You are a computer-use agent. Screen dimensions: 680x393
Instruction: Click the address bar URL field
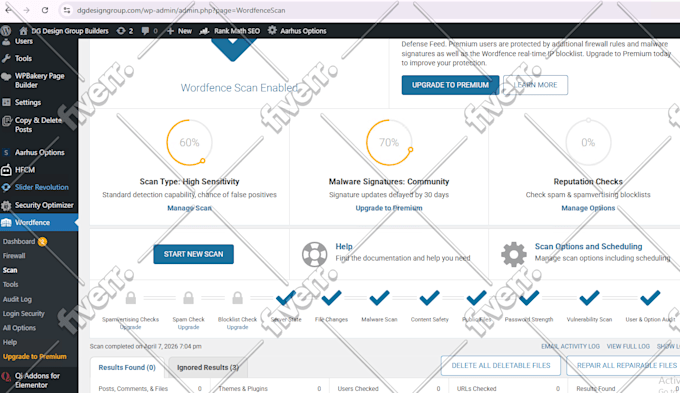181,10
